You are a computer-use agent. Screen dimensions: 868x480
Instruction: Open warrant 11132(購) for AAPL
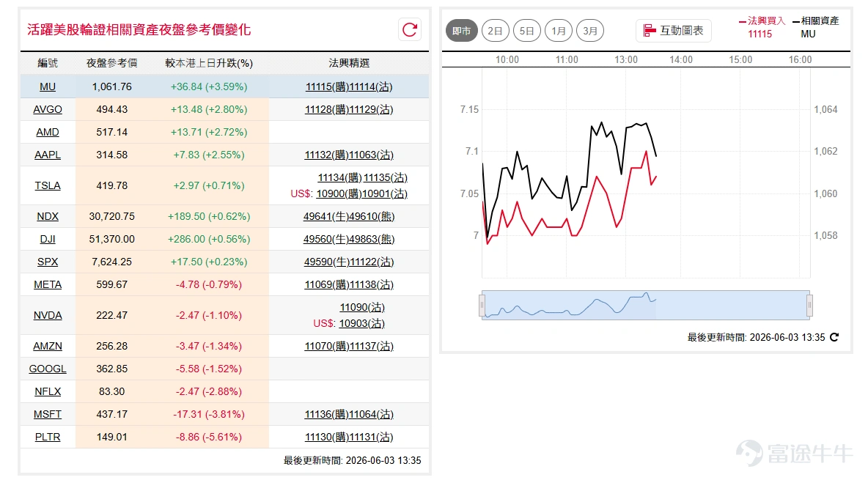click(x=327, y=155)
